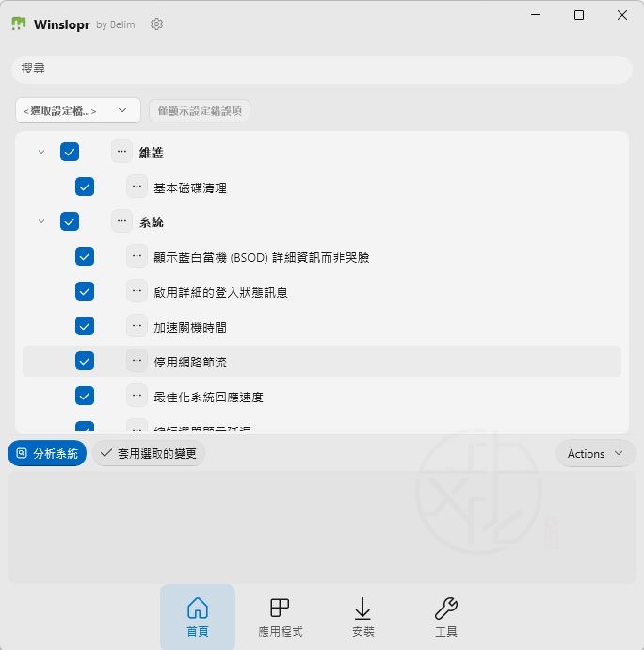This screenshot has height=650, width=644.
Task: Select the 基本磁碟清理 row text
Action: coord(190,187)
